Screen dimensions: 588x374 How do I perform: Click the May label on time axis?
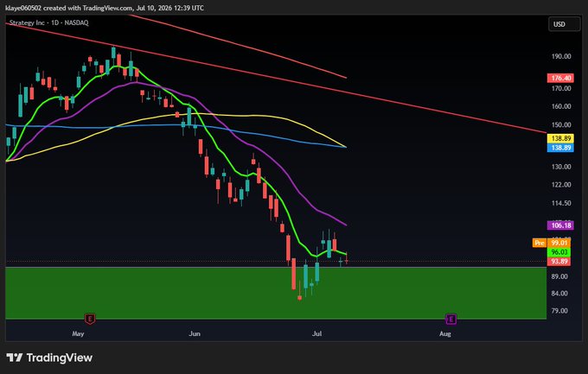[x=78, y=333]
